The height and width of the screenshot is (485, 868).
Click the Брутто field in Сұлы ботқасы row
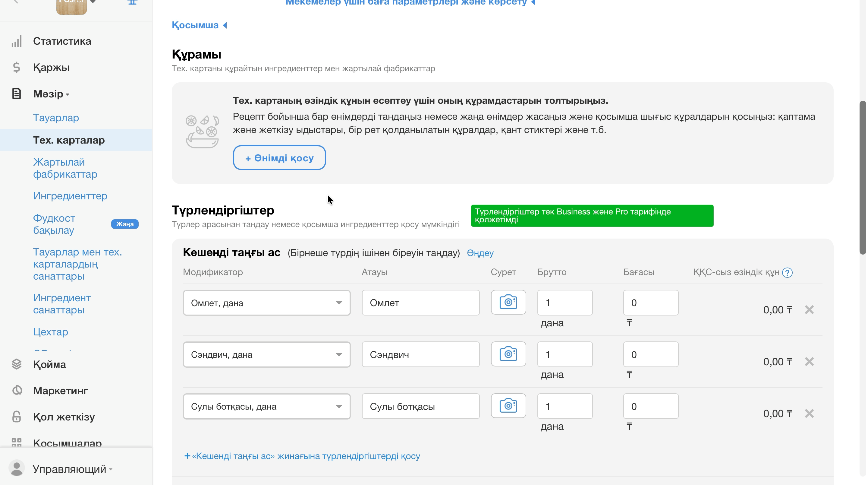pos(565,406)
